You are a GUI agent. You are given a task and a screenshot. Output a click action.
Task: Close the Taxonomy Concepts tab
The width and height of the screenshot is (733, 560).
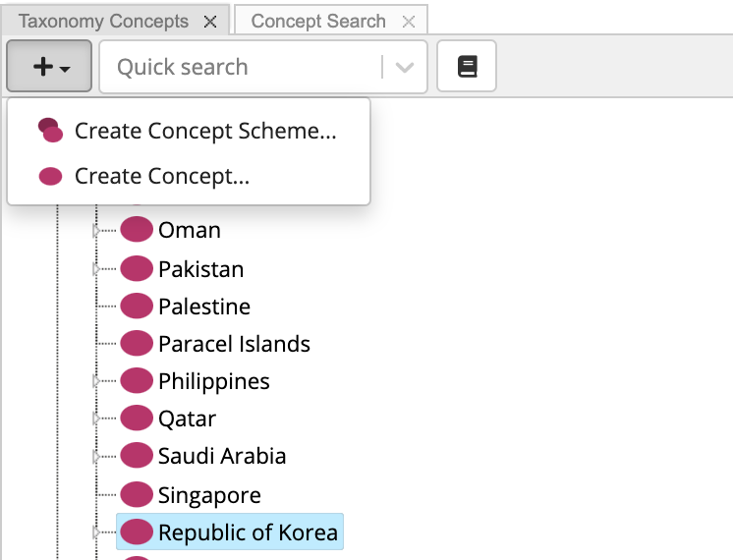[x=209, y=21]
